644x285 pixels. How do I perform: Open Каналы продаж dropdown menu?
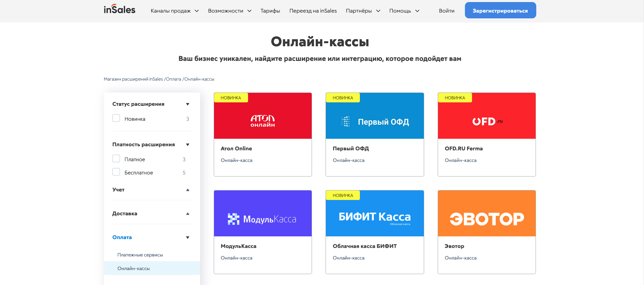175,11
